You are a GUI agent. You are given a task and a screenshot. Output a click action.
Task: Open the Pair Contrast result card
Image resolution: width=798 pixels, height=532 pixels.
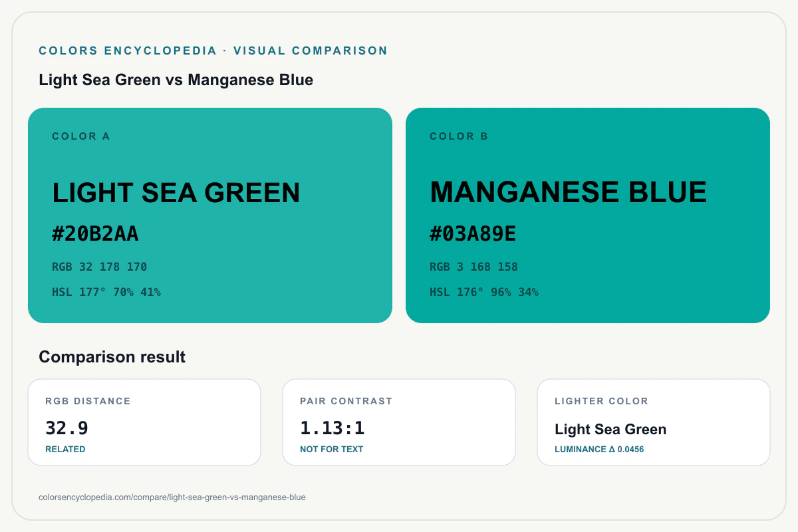click(x=399, y=422)
